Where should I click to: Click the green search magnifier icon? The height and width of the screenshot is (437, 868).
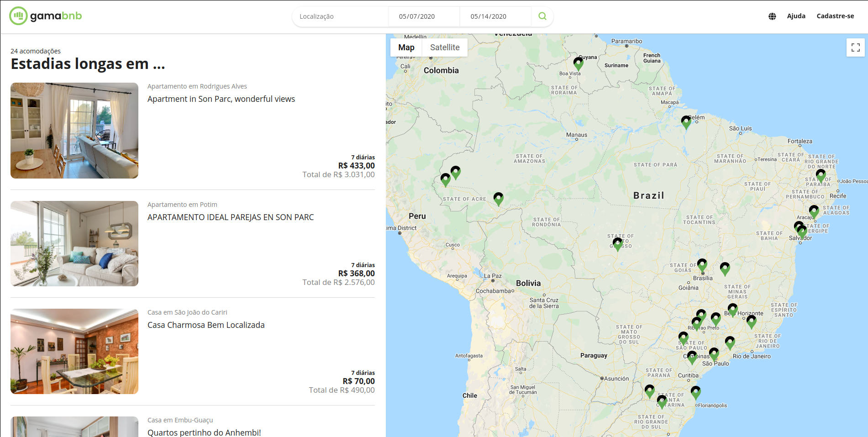542,16
